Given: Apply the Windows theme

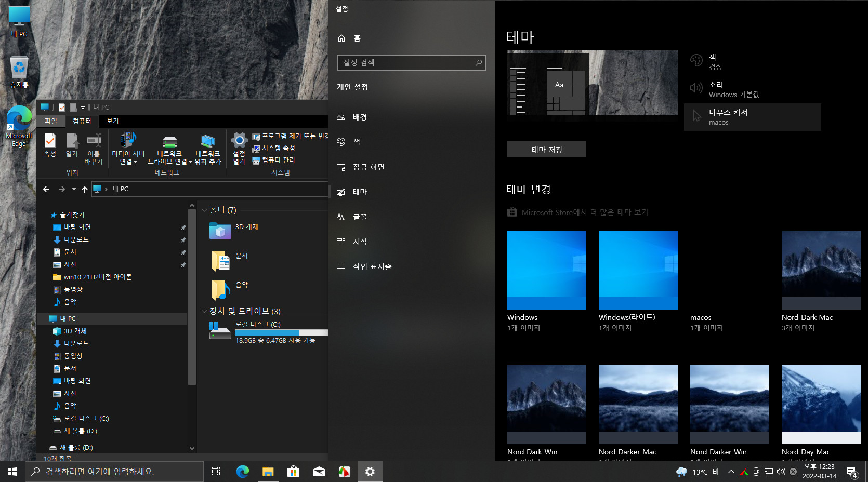Looking at the screenshot, I should pos(547,280).
